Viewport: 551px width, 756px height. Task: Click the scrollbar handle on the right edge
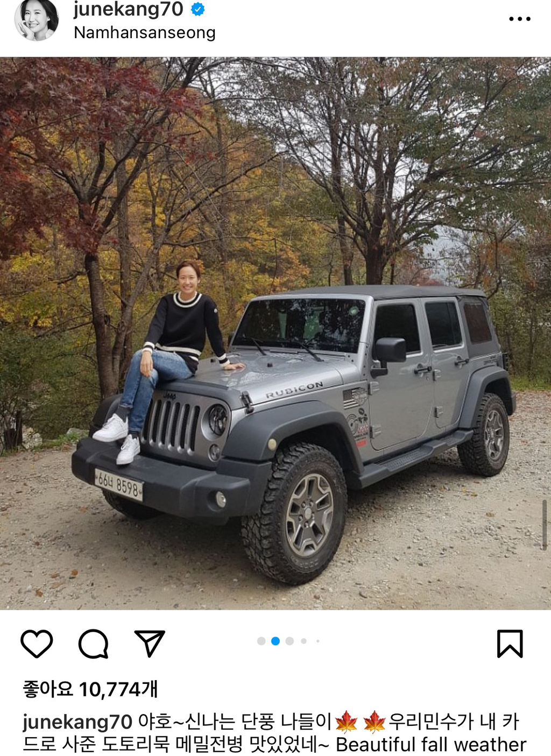[545, 525]
